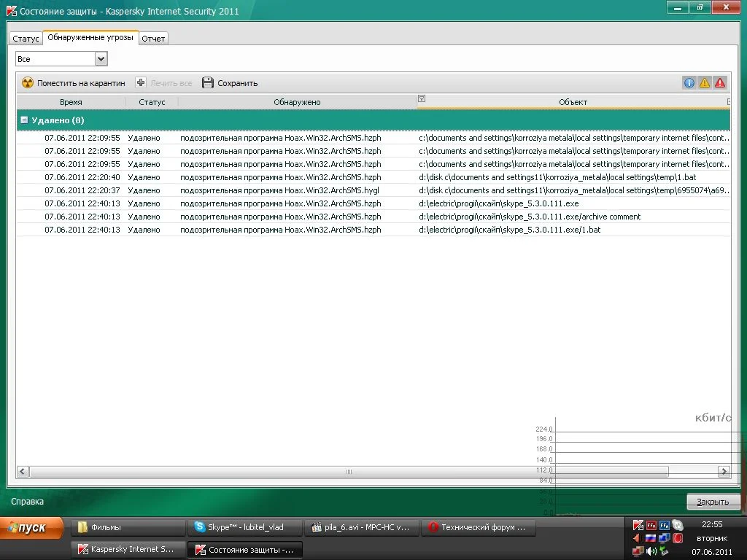Switch to Kaspersky Internet Security taskbar window
This screenshot has width=747, height=560.
click(128, 549)
